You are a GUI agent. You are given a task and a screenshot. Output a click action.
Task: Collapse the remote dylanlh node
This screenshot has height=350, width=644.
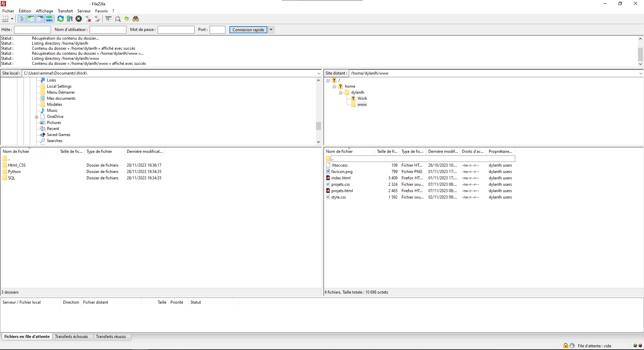coord(341,93)
